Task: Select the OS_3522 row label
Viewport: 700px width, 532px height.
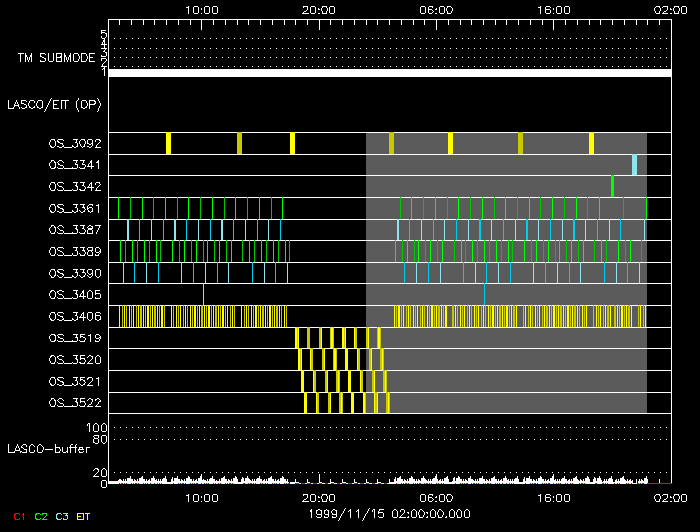Action: tap(75, 403)
